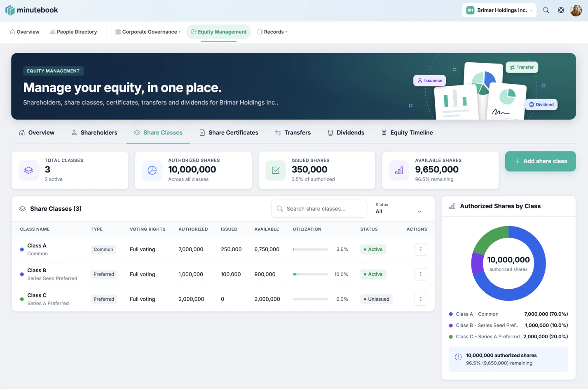Viewport: 588px width, 389px height.
Task: Click the Available Shares bar chart icon
Action: [399, 170]
